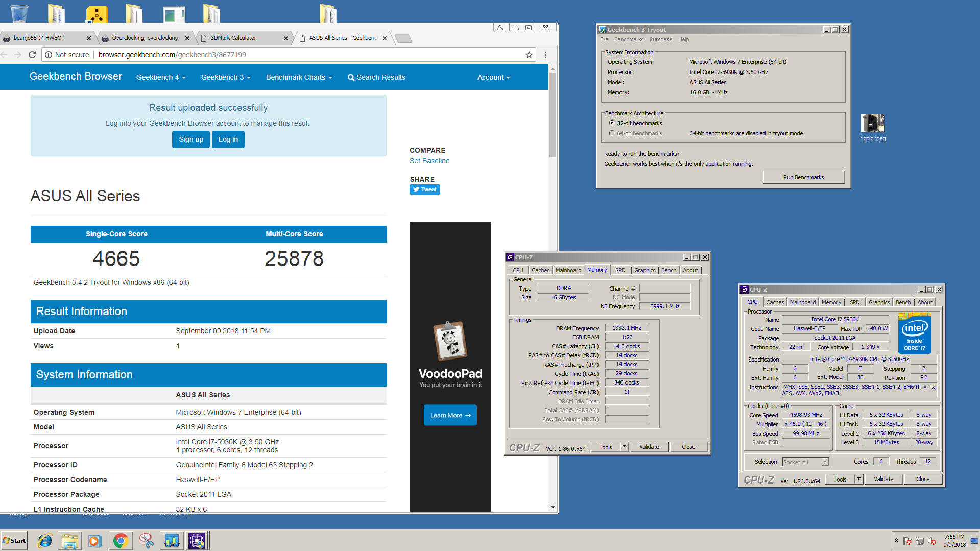Open Snipping Tool from the taskbar

(146, 541)
